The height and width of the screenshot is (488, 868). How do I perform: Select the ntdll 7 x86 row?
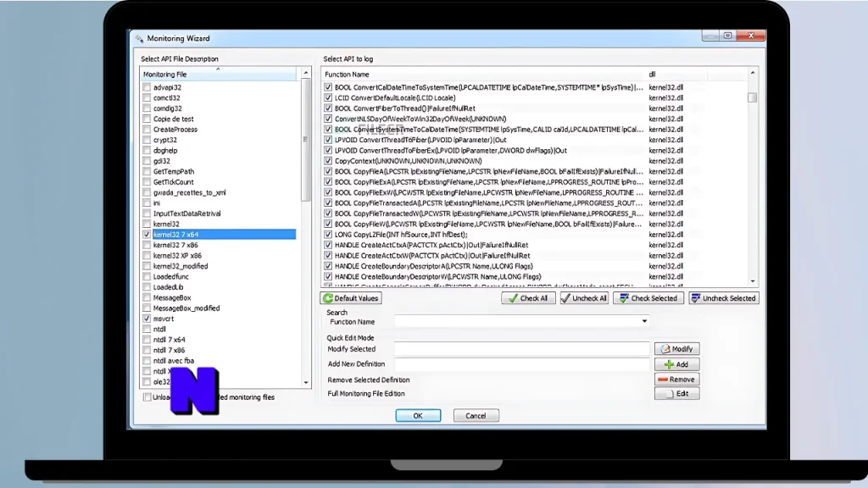[219, 350]
